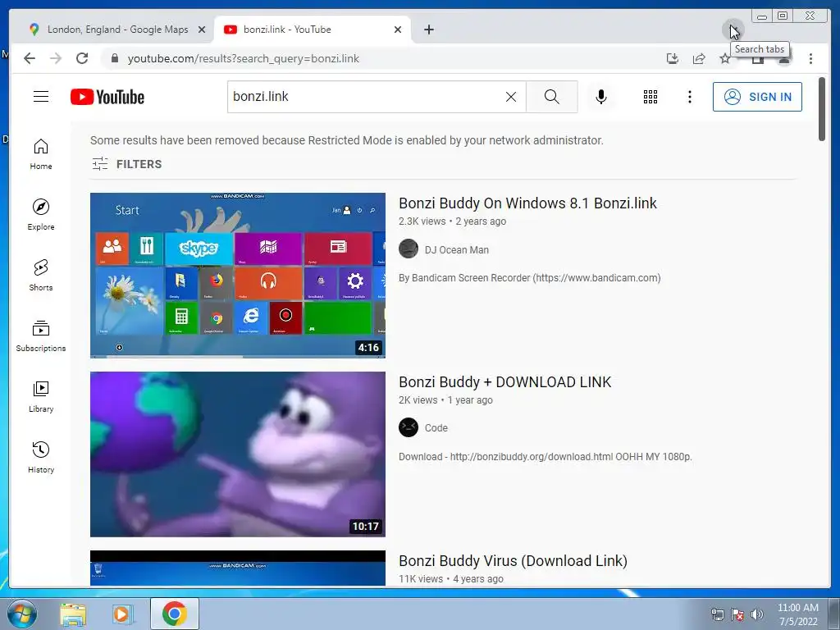Open Explore in YouTube sidebar
The height and width of the screenshot is (630, 840).
click(x=41, y=215)
